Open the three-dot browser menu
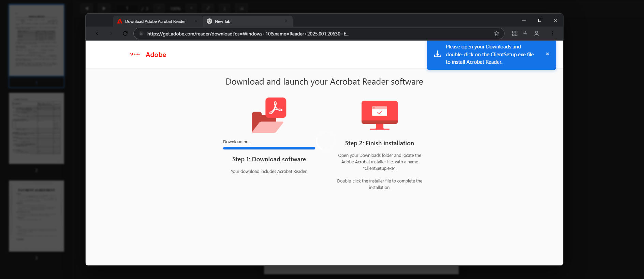This screenshot has width=644, height=279. point(552,33)
